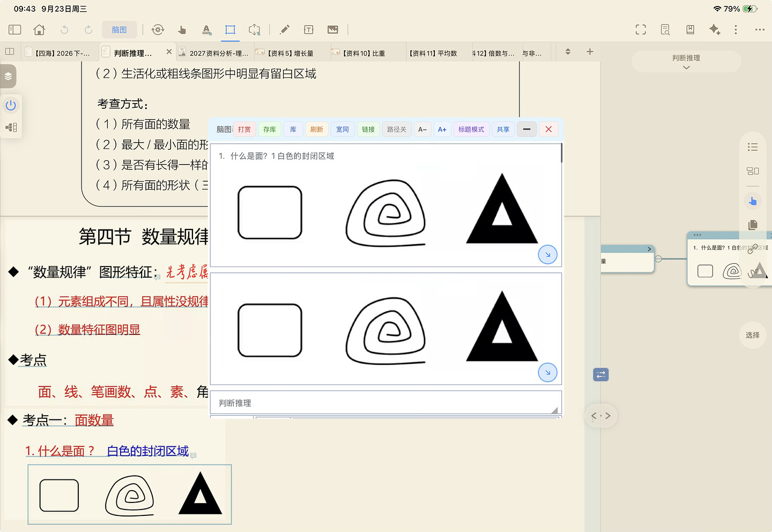
Task: Click the 打赏 button
Action: 244,129
